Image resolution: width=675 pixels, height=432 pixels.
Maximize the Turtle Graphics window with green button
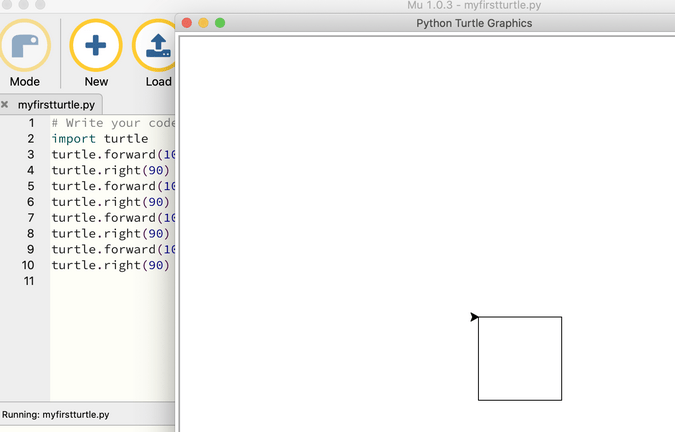point(220,23)
